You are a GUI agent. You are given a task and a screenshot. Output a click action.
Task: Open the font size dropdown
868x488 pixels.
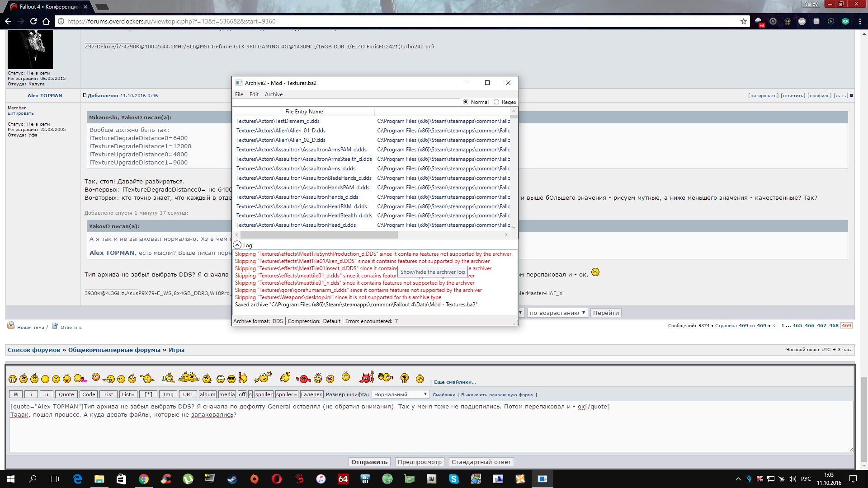[400, 394]
